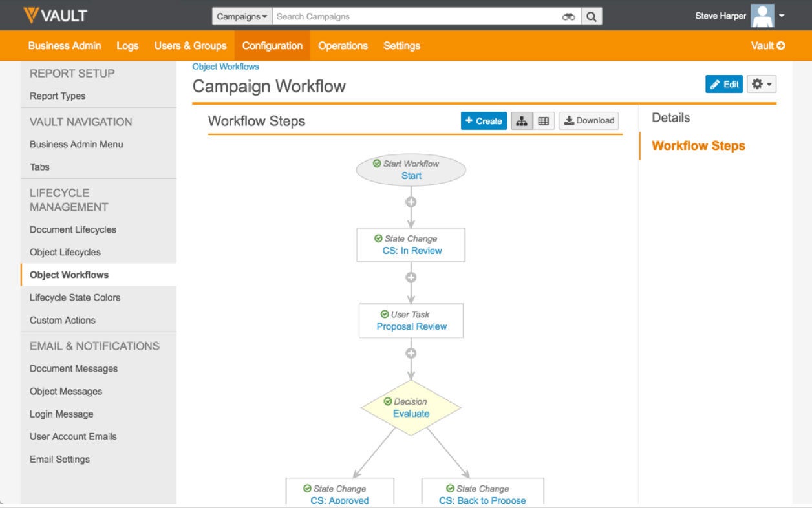Click the Vault logo in header
812x508 pixels.
point(55,16)
